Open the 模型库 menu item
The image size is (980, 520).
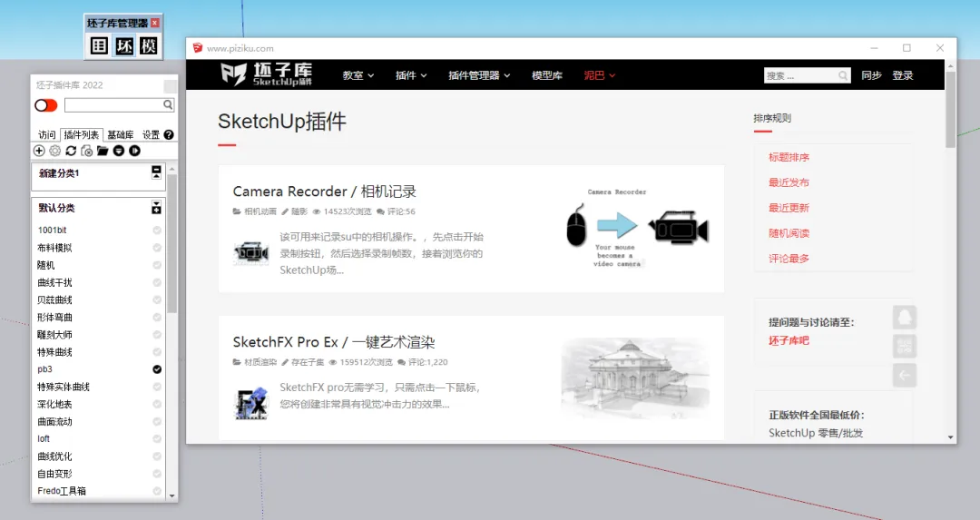tap(547, 75)
